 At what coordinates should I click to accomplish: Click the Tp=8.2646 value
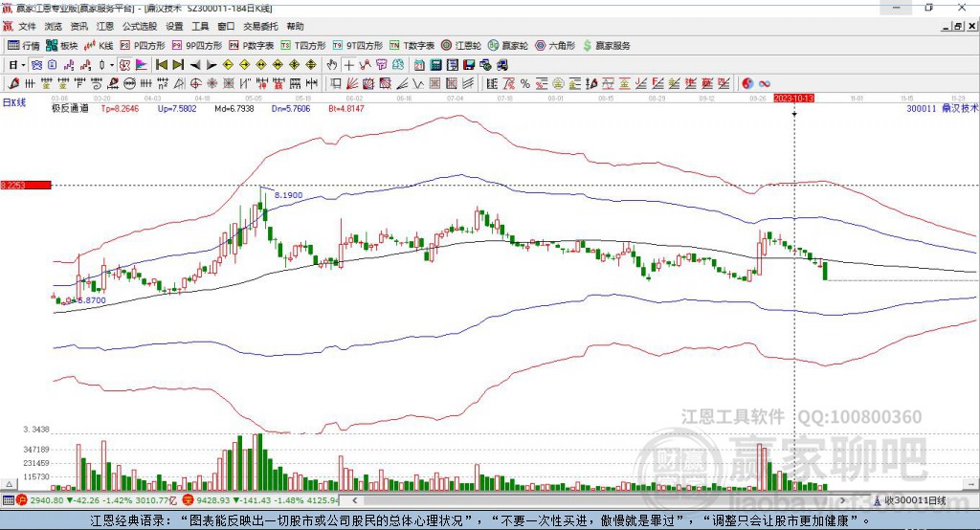tap(120, 108)
